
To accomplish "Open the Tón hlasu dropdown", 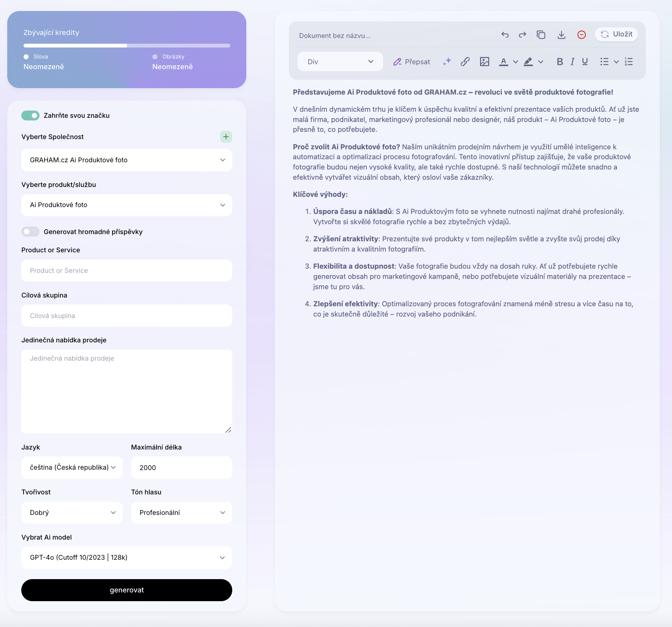I will [x=182, y=513].
